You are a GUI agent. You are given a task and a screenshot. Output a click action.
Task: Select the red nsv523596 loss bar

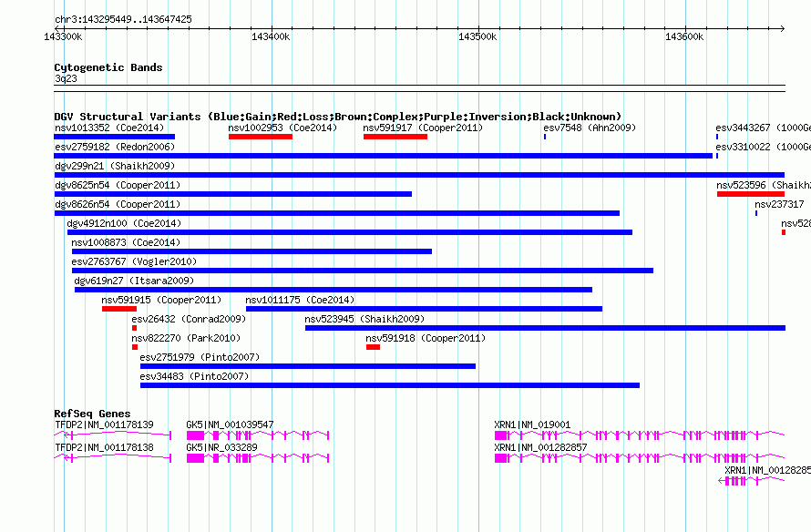coord(751,194)
